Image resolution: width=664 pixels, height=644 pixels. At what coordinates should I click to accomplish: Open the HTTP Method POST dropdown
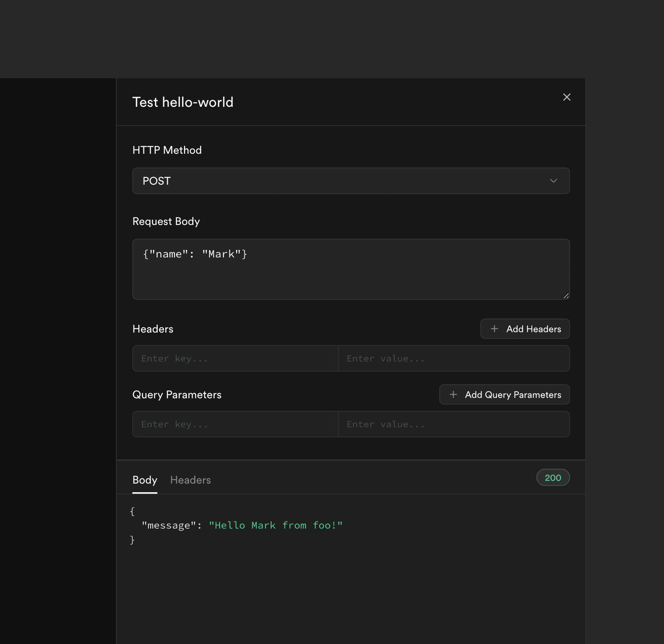351,181
